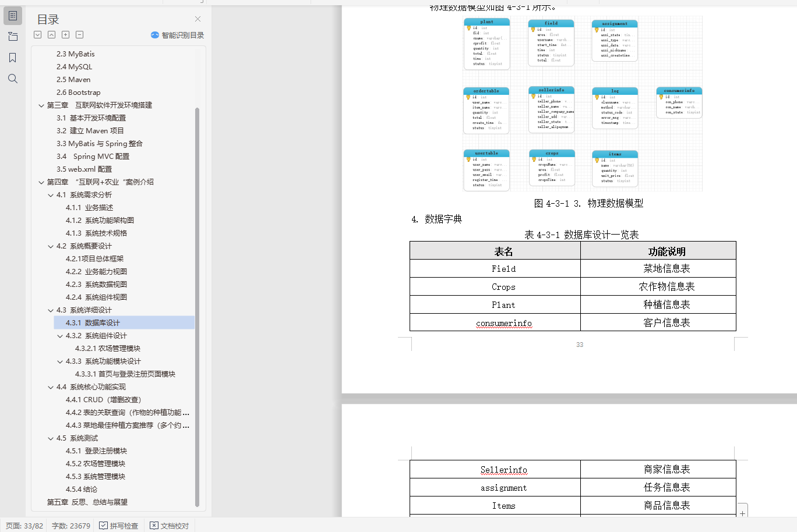Close the 目录 panel
Image resolution: width=797 pixels, height=532 pixels.
198,19
